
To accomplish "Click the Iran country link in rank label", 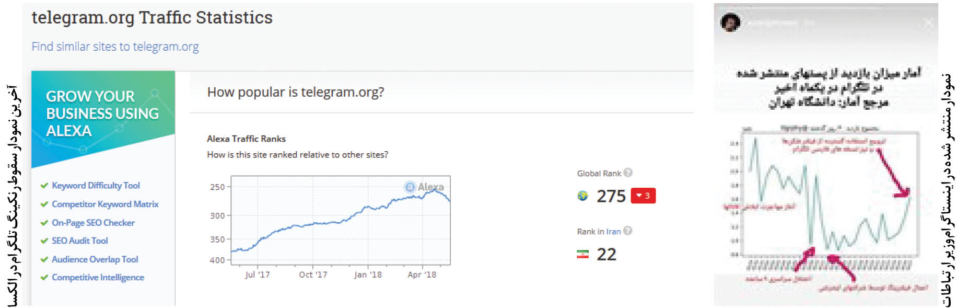I will pyautogui.click(x=613, y=231).
